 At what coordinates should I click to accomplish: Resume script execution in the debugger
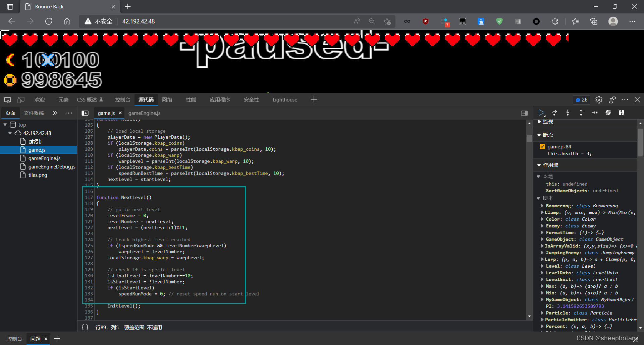point(541,113)
